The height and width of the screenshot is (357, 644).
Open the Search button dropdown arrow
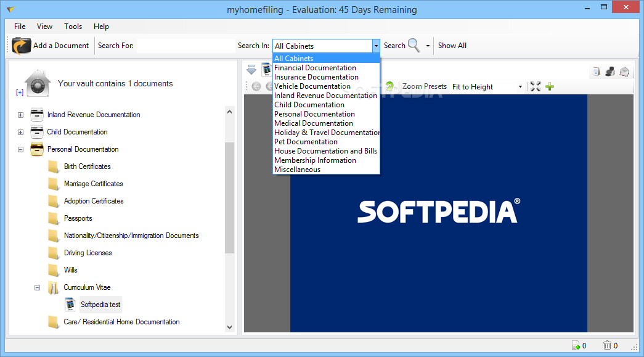tap(428, 46)
